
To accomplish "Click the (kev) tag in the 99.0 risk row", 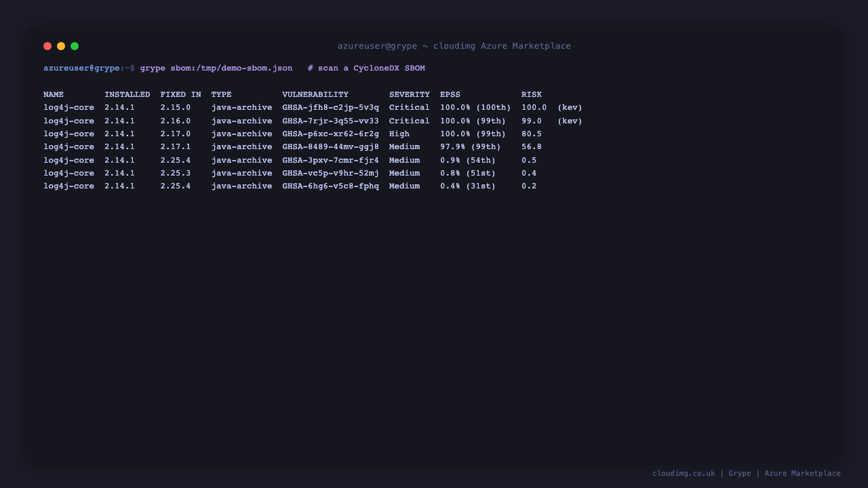I will coord(570,121).
